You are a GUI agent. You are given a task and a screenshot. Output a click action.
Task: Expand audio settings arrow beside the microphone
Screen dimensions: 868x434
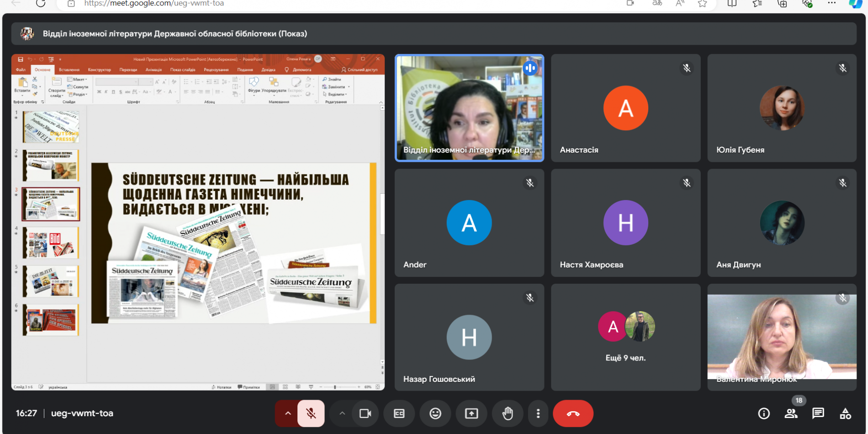[287, 413]
